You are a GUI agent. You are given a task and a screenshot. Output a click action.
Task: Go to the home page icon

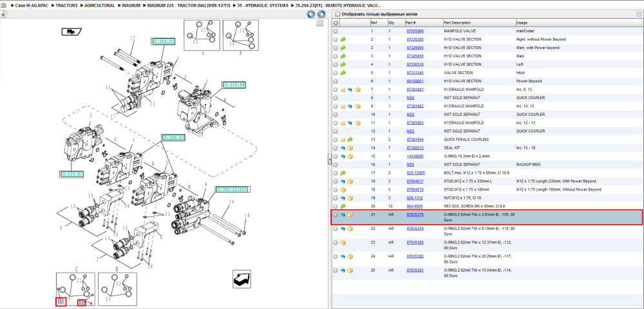(x=4, y=6)
